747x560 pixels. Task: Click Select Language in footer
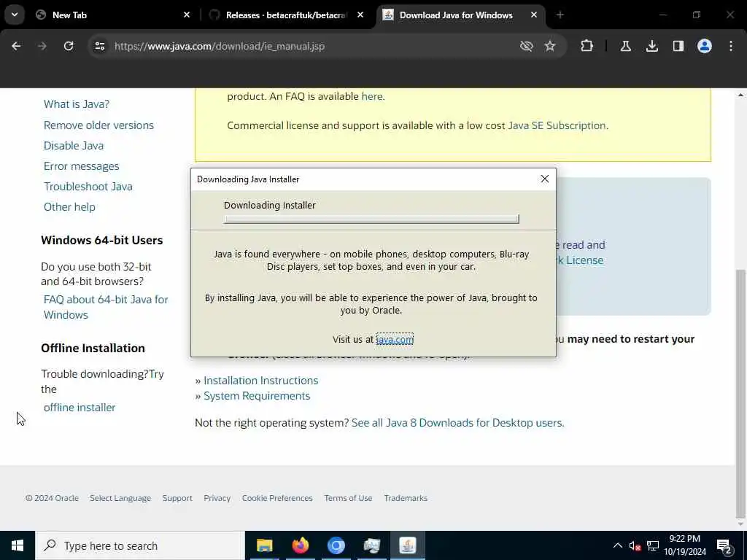click(x=120, y=498)
